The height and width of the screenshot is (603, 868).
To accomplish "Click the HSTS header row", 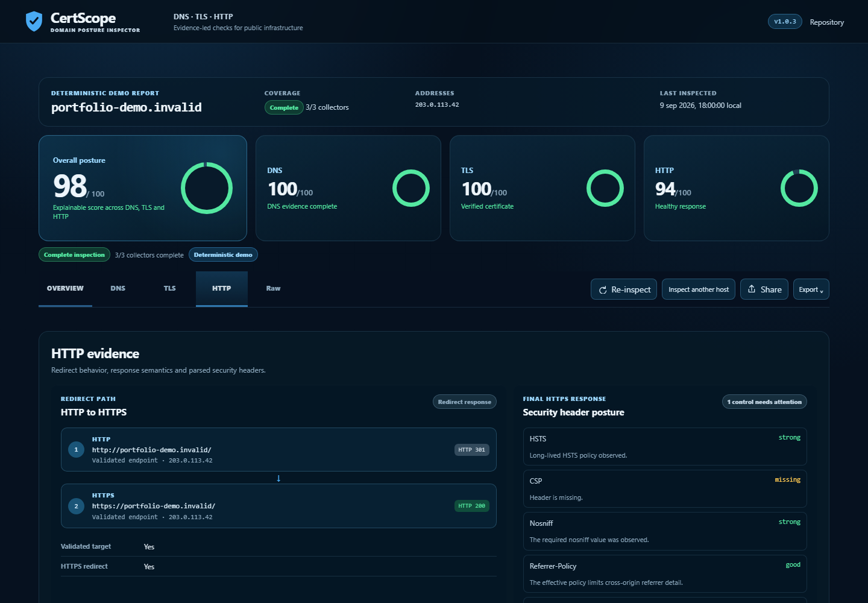I will (x=665, y=446).
